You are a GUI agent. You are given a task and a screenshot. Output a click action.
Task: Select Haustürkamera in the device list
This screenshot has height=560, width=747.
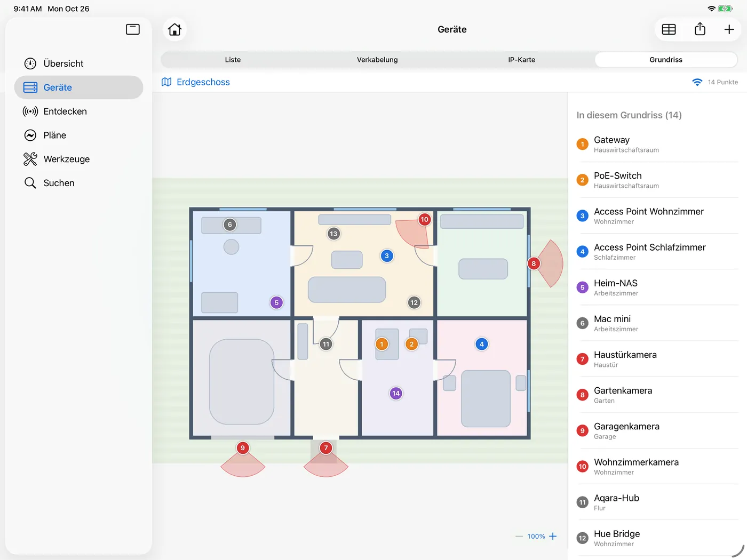[657, 359]
